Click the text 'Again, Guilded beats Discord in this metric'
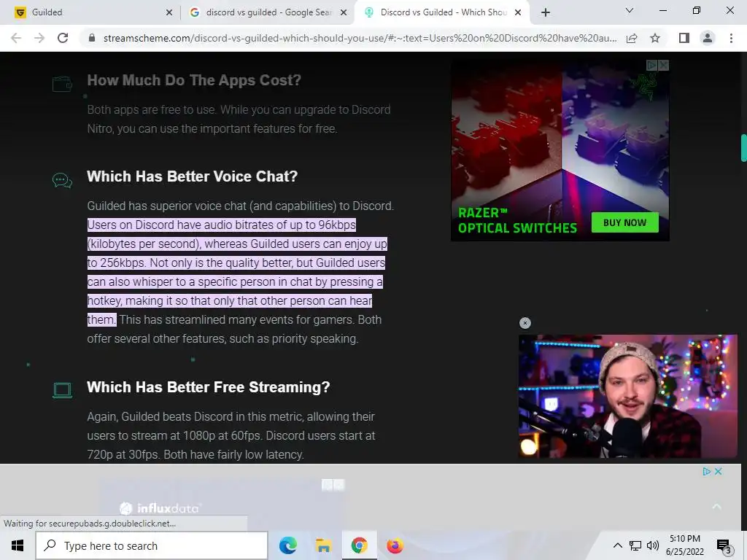Image resolution: width=747 pixels, height=560 pixels. tap(194, 416)
